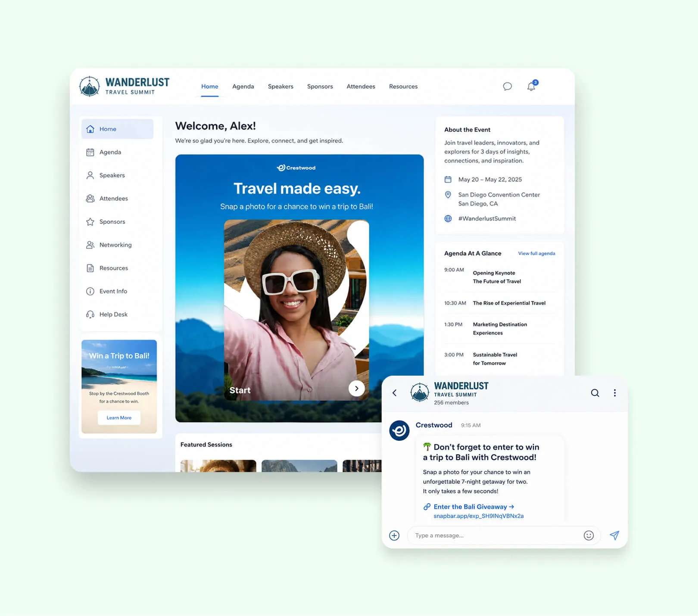Open the Sponsors top navigation tab
This screenshot has width=698, height=616.
point(320,87)
